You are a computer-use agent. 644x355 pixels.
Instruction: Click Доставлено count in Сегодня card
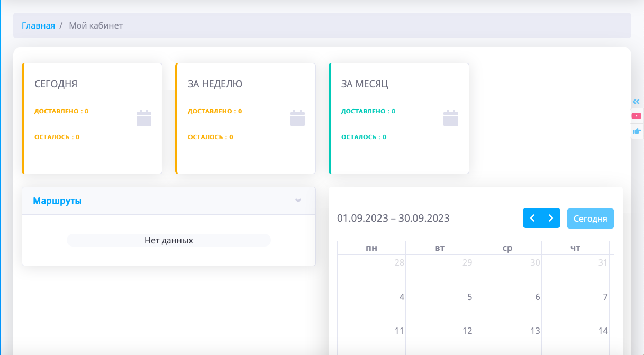61,111
